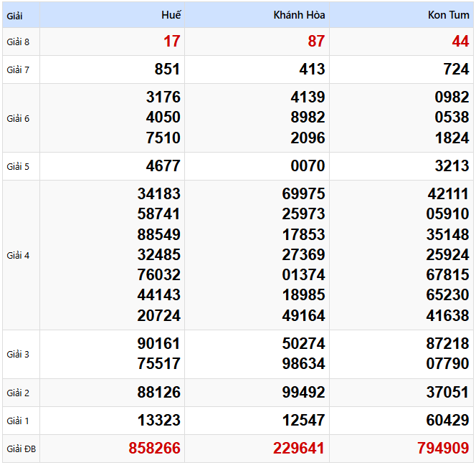Select the red number 44 under Kon Tum
The width and height of the screenshot is (476, 465).
tap(460, 42)
